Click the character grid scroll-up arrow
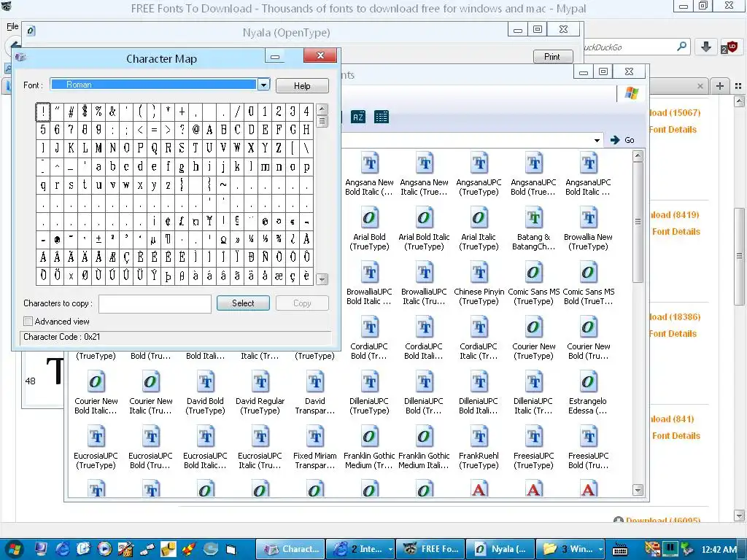The height and width of the screenshot is (560, 747). (x=322, y=109)
